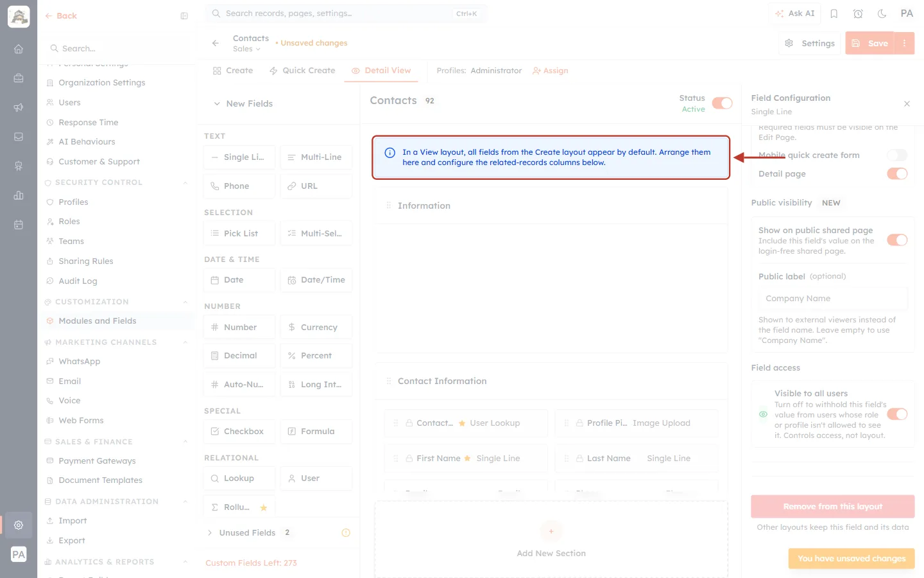Open the three-dot menu beside Save
Image resolution: width=924 pixels, height=578 pixels.
904,43
